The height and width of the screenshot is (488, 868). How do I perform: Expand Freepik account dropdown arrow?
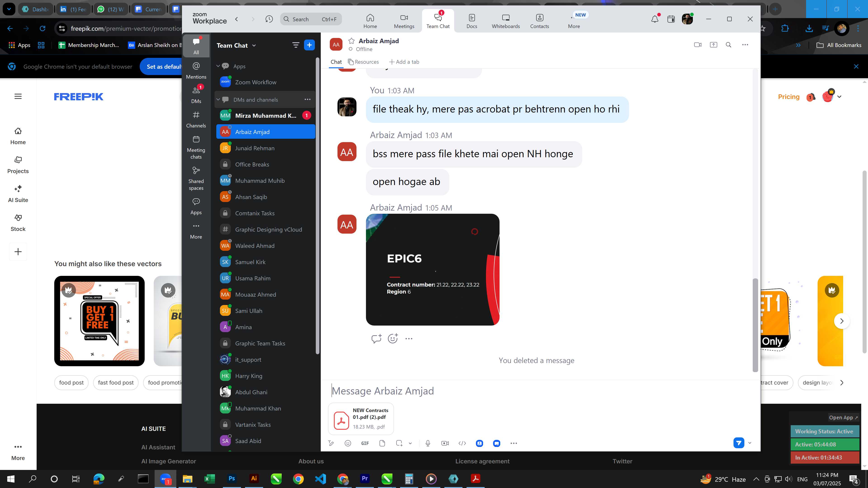(839, 97)
